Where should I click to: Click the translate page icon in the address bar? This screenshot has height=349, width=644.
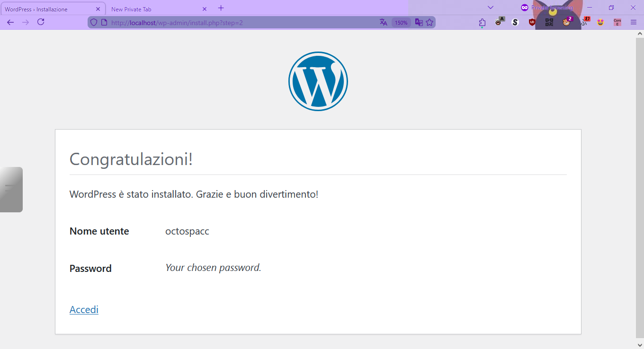[383, 22]
